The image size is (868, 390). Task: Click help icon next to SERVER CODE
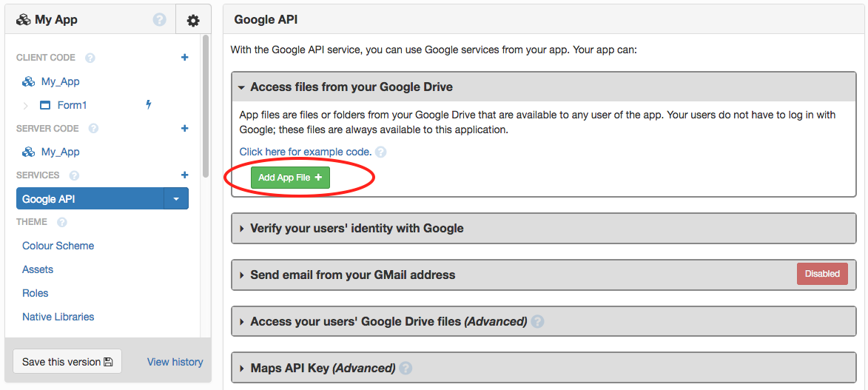click(93, 129)
